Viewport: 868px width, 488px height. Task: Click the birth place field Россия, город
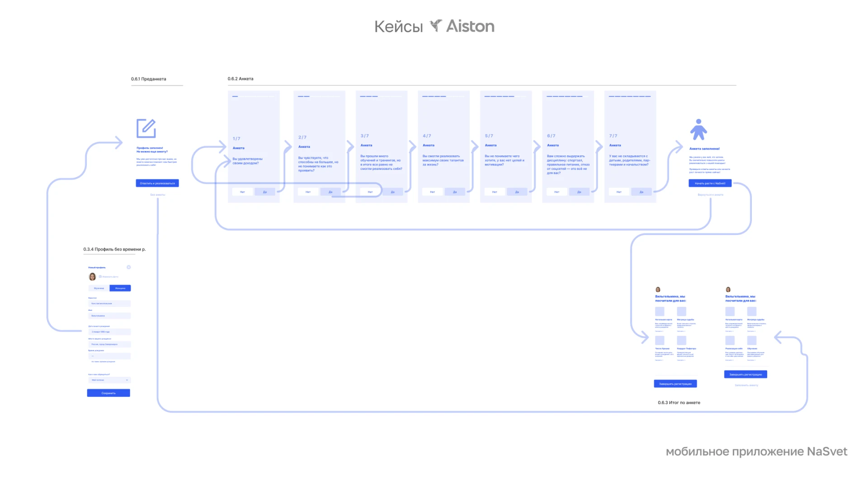[x=109, y=344]
